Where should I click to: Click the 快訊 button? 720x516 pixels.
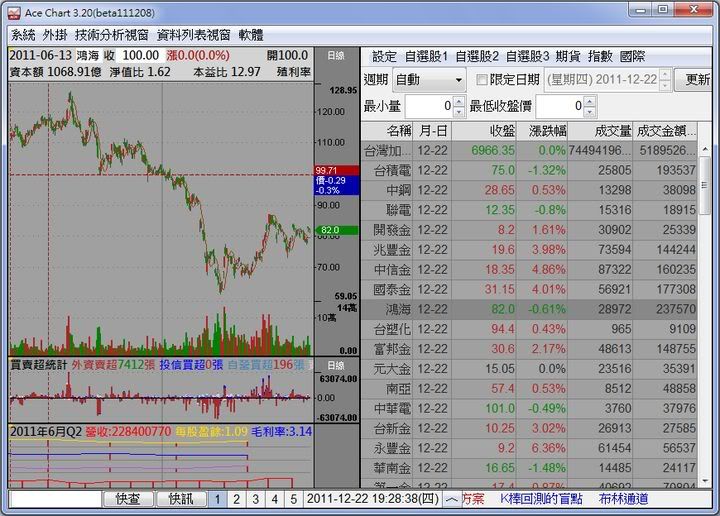(181, 499)
